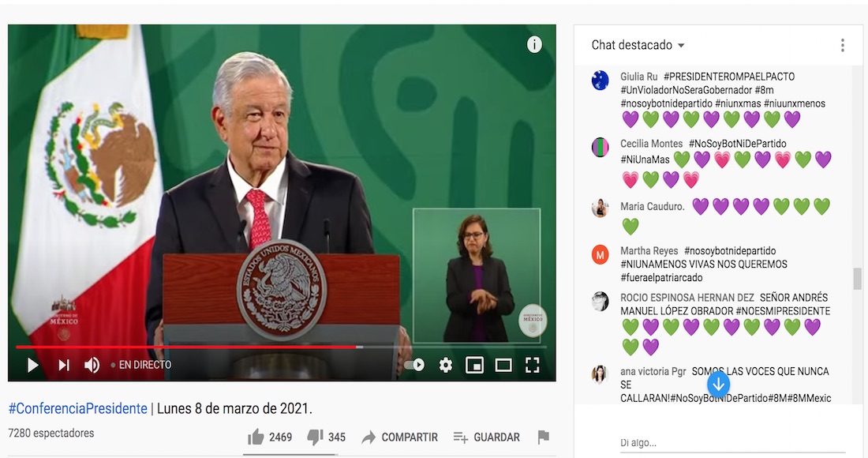Report video with flag icon

[544, 437]
